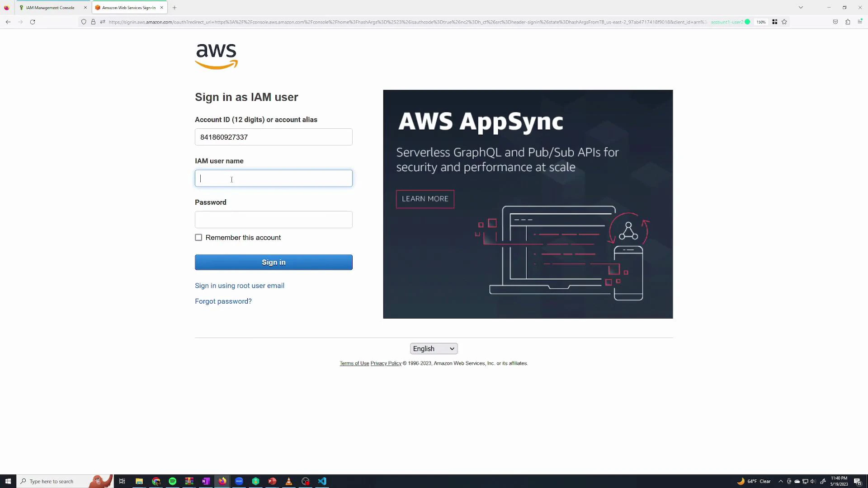Viewport: 868px width, 488px height.
Task: Reload the current page
Action: [x=32, y=22]
